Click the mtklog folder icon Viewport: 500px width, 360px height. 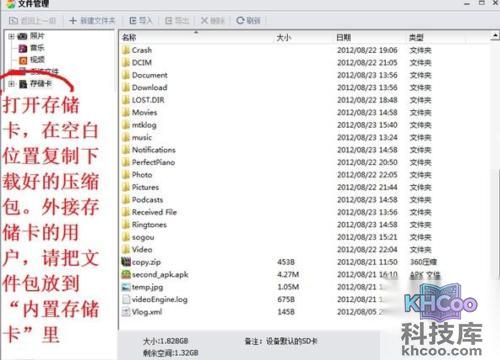[126, 125]
